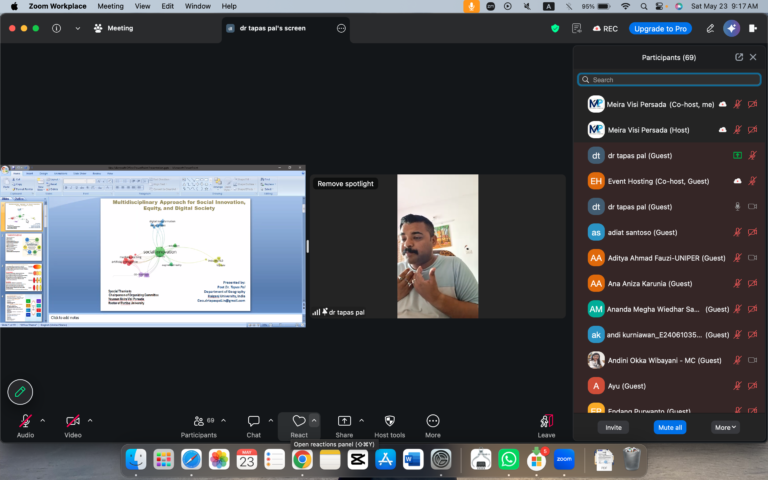Click Leave meeting button
768x480 pixels.
coord(547,425)
